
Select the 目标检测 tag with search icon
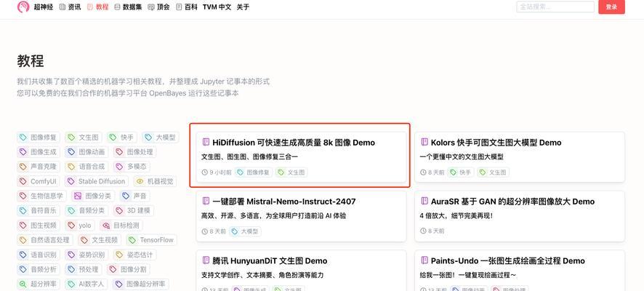point(121,226)
